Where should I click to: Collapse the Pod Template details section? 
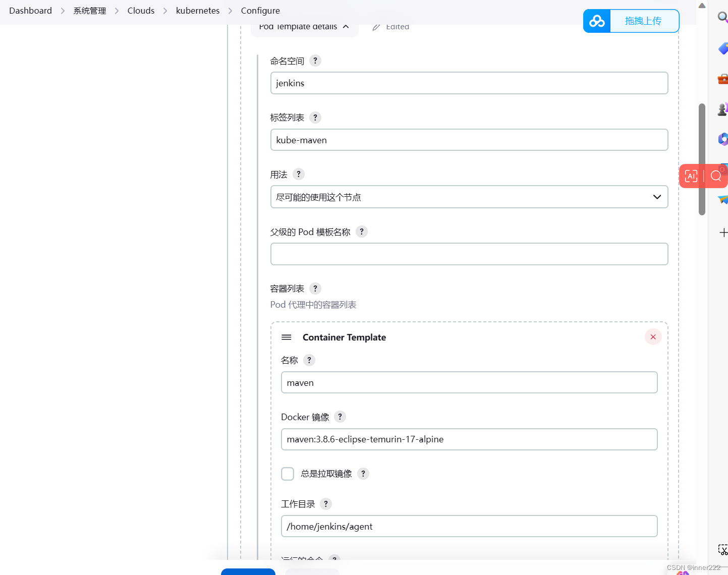pyautogui.click(x=305, y=27)
